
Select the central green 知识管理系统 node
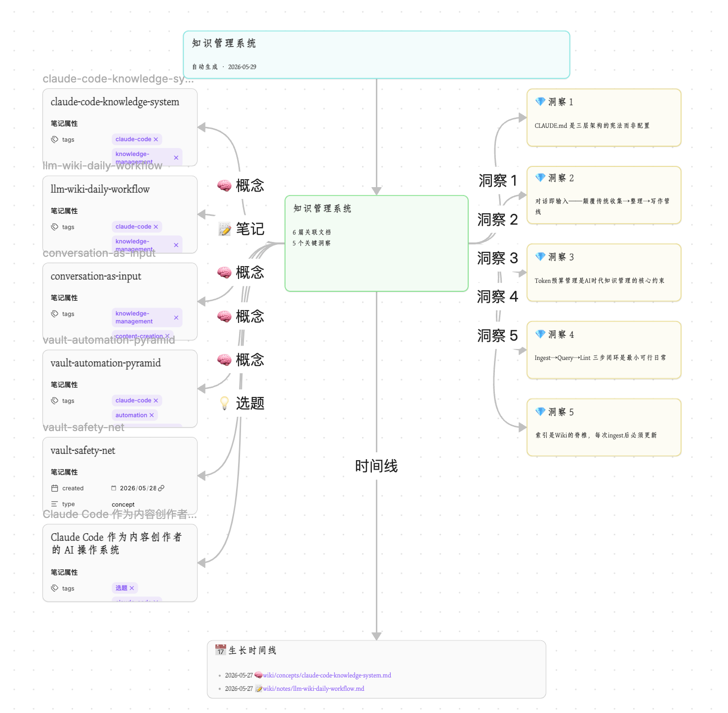click(x=376, y=243)
